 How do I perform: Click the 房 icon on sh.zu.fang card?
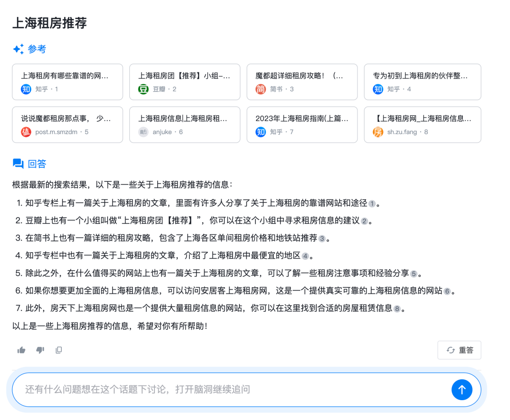[x=378, y=132]
